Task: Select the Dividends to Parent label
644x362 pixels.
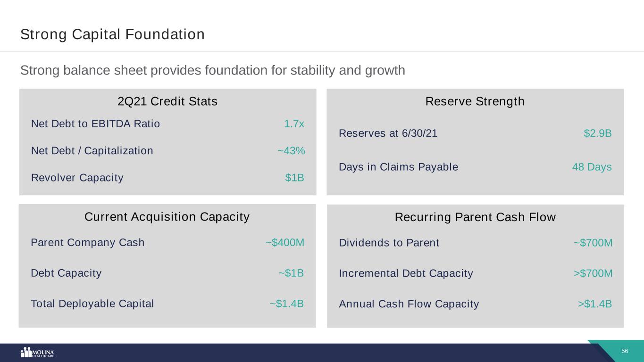Action: click(389, 243)
